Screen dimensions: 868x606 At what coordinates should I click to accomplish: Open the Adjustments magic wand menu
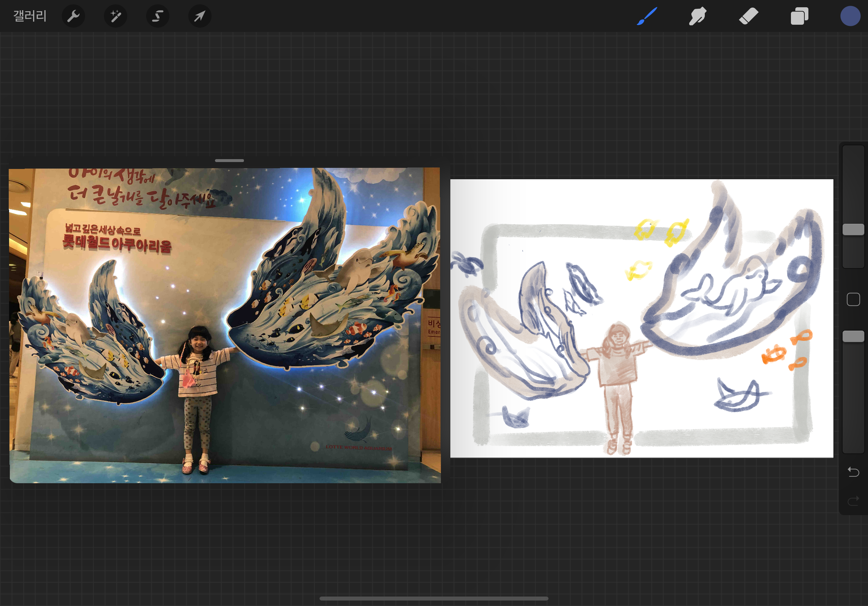[x=115, y=16]
